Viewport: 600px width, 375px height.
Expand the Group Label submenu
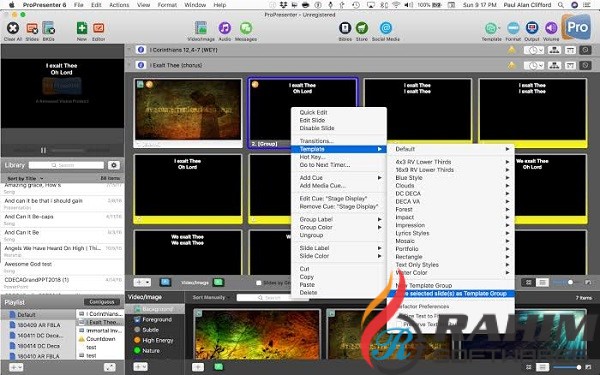[339, 219]
